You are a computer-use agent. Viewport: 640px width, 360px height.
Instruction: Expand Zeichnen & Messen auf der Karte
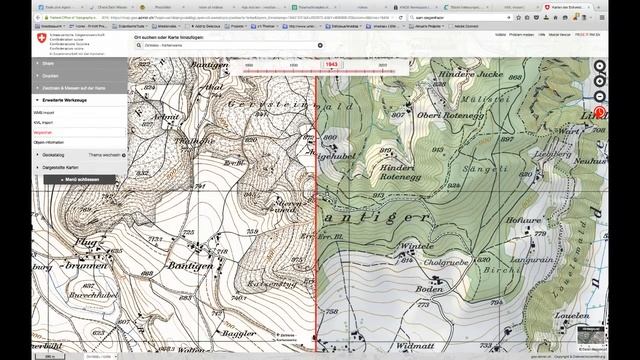(x=80, y=88)
